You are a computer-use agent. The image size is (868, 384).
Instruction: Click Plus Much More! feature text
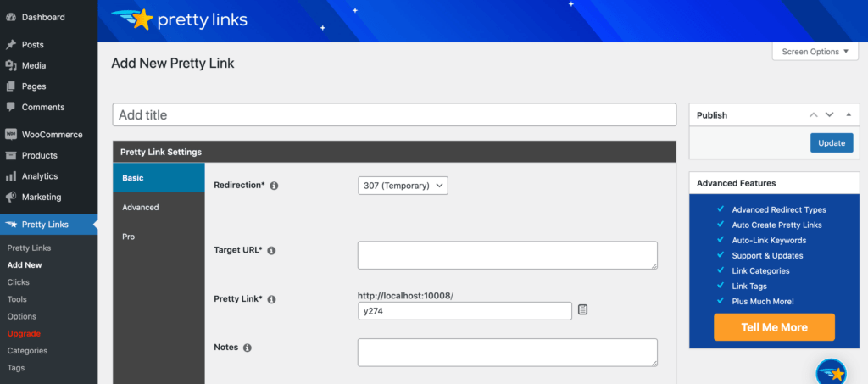(763, 302)
